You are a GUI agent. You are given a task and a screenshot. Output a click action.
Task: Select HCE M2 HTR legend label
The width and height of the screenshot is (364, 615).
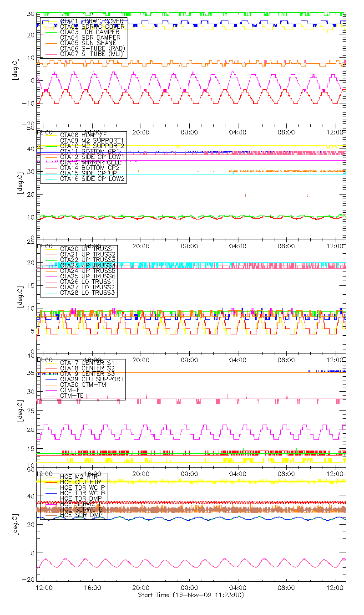tap(82, 477)
